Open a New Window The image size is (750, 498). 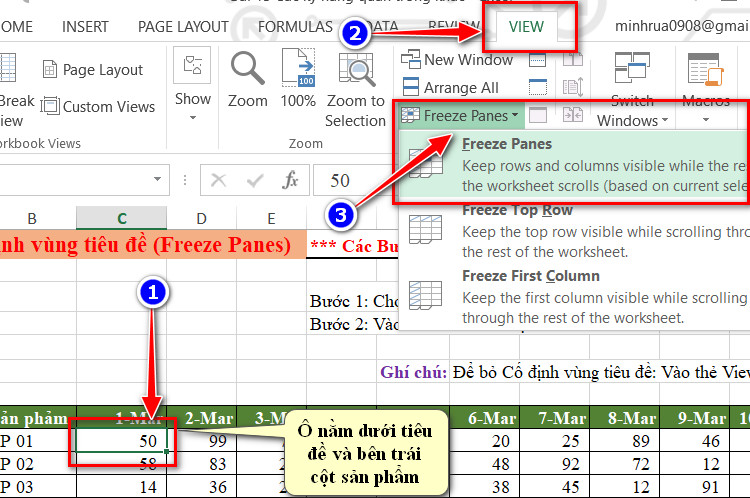pyautogui.click(x=457, y=60)
